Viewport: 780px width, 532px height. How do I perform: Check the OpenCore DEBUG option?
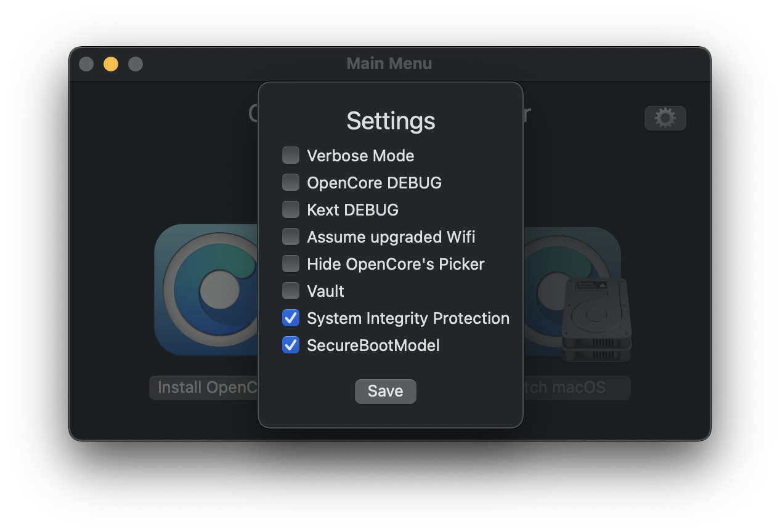[290, 182]
